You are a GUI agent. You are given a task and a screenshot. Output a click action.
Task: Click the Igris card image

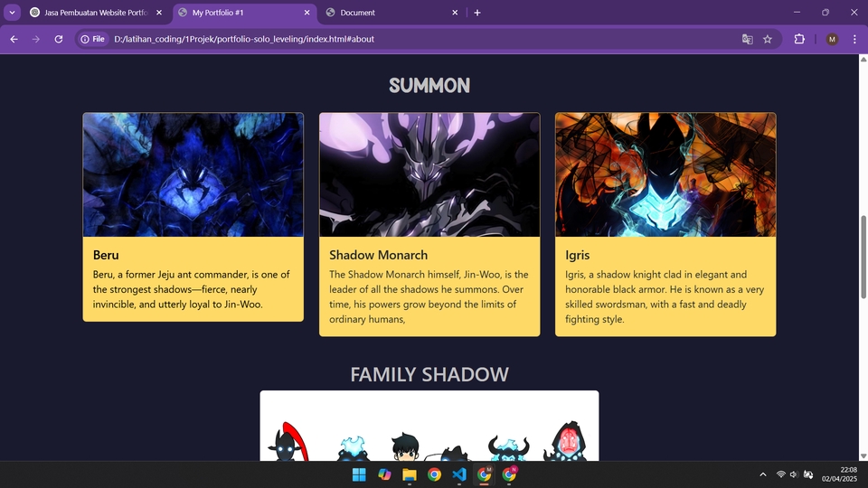point(665,174)
